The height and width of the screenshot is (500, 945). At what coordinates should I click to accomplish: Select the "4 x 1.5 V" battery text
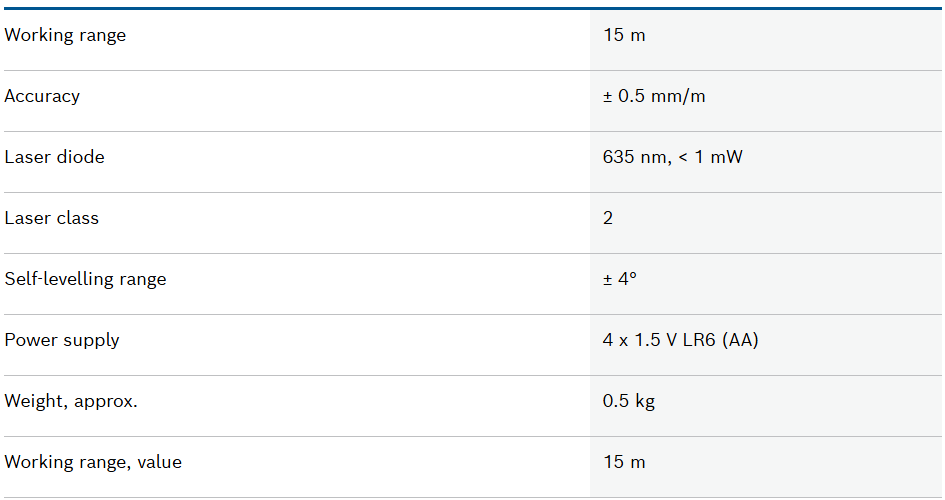click(641, 340)
